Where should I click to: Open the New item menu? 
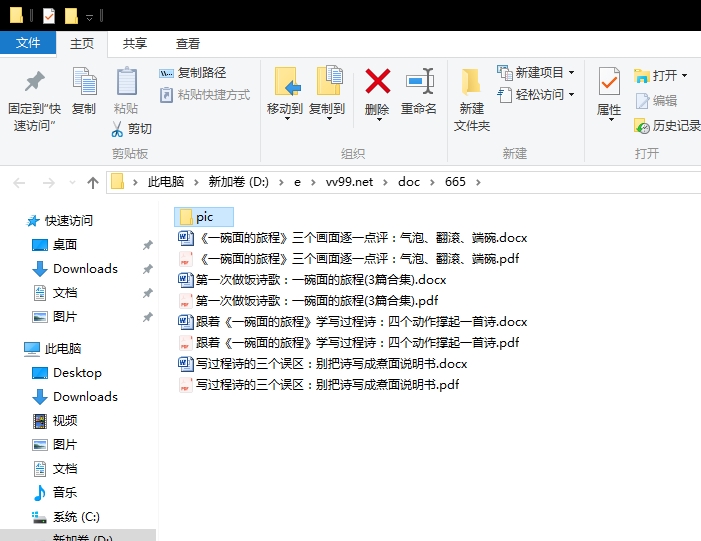(x=536, y=72)
